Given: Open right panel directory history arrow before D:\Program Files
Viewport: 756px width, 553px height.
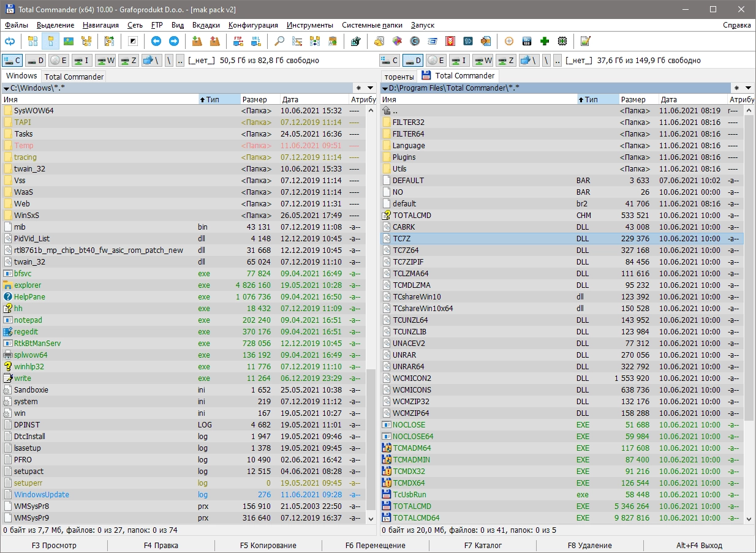Looking at the screenshot, I should (x=384, y=88).
